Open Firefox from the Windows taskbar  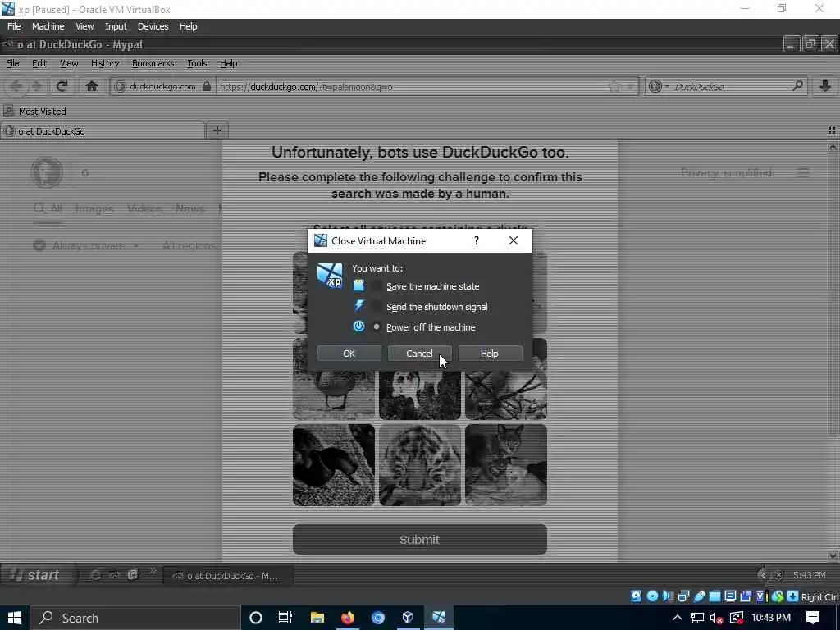click(348, 618)
